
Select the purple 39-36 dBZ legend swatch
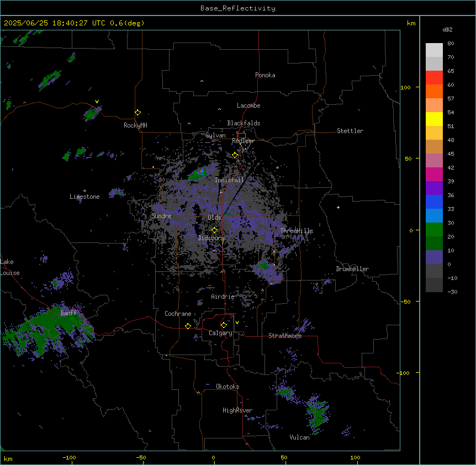click(434, 188)
